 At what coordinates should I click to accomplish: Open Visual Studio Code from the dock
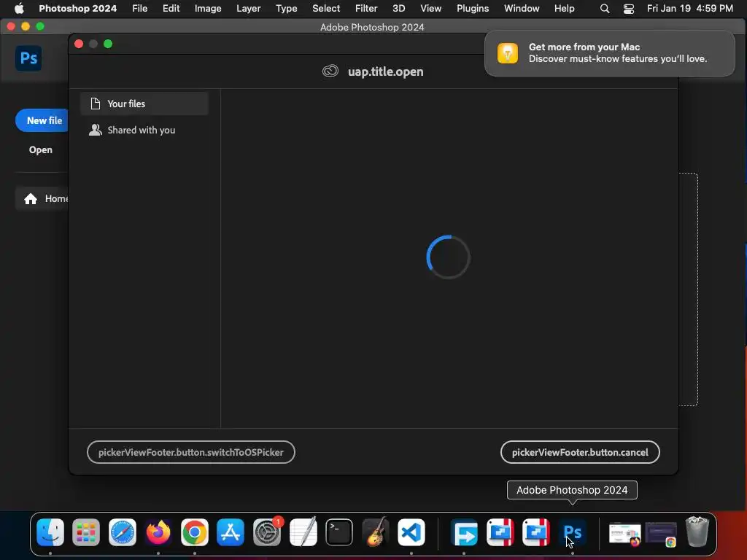pos(411,532)
